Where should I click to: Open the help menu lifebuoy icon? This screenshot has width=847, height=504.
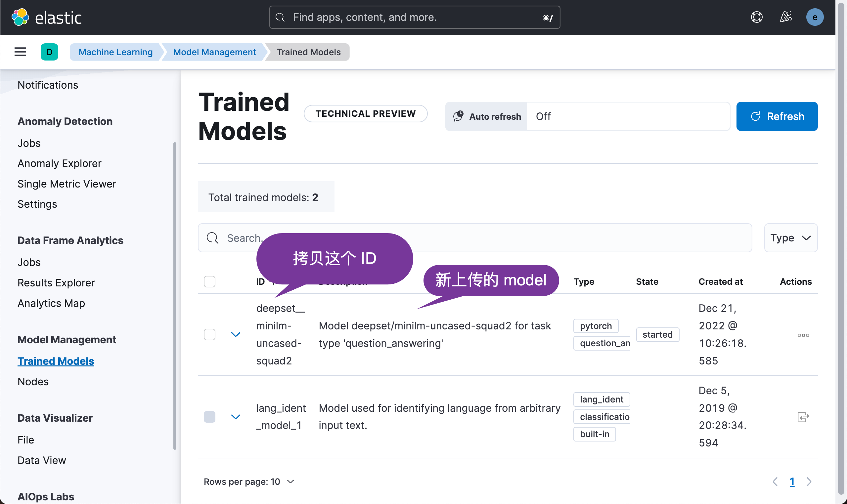[757, 17]
